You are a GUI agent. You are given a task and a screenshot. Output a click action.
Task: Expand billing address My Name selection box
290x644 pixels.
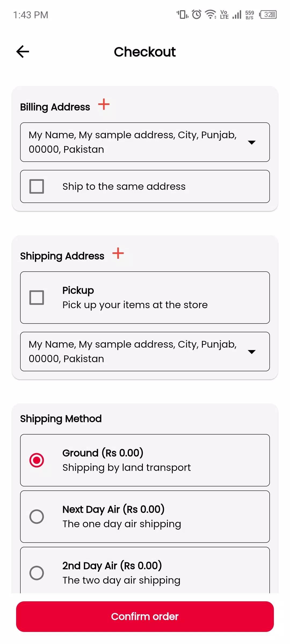click(145, 142)
